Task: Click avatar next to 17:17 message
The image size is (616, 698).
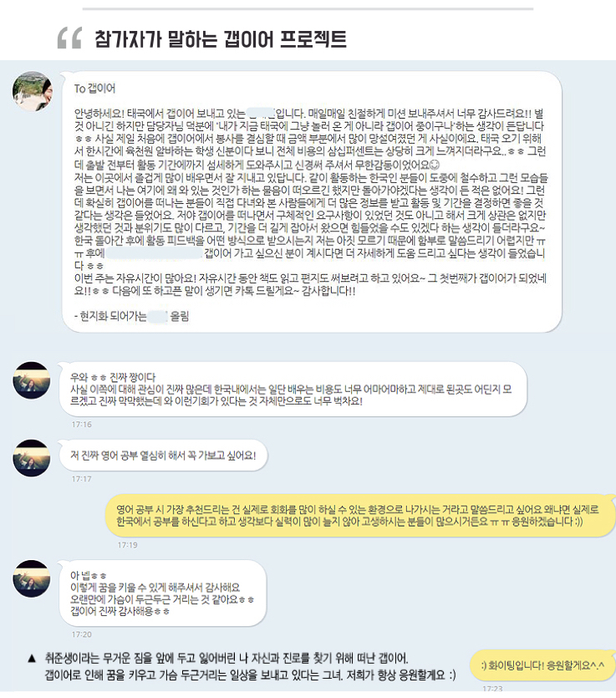Action: 32,458
